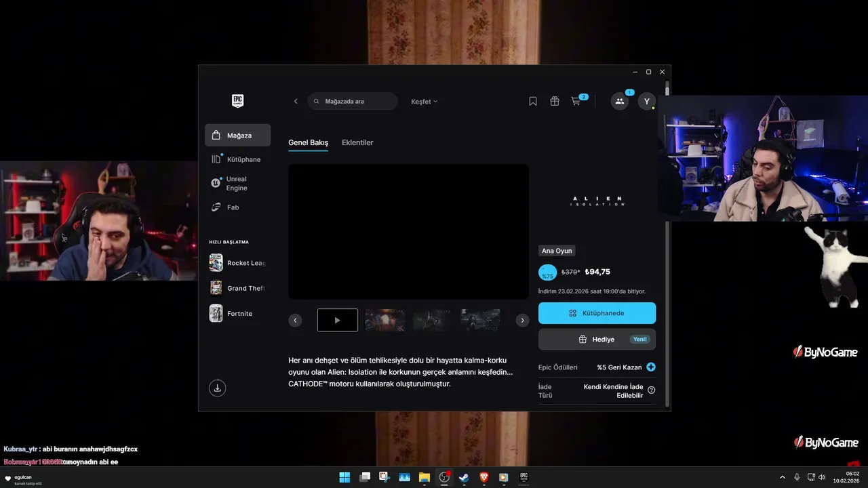868x488 pixels.
Task: Click the %5 Geri Kazan text
Action: [x=619, y=367]
